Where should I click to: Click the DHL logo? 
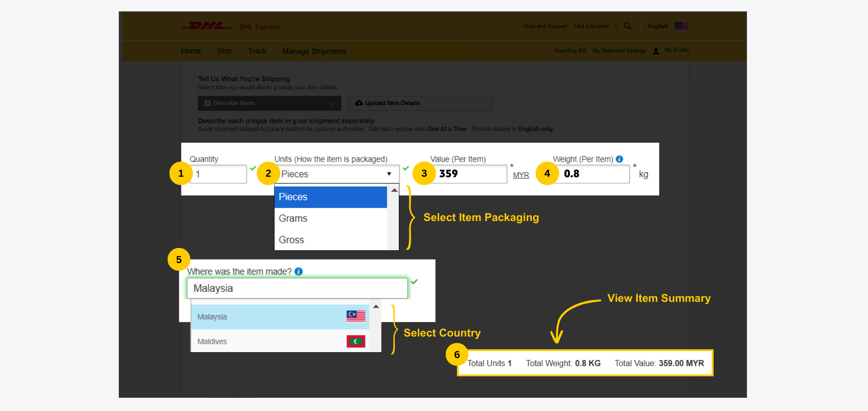click(x=206, y=26)
